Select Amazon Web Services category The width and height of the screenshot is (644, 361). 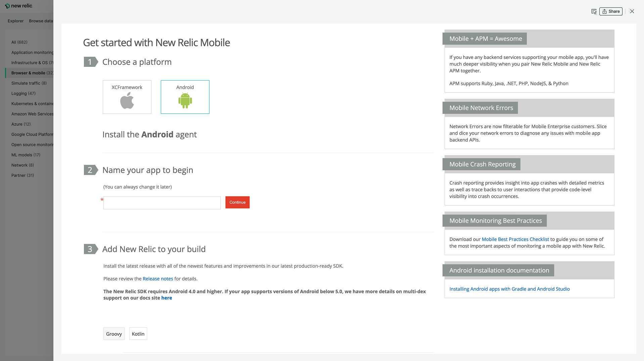tap(32, 114)
